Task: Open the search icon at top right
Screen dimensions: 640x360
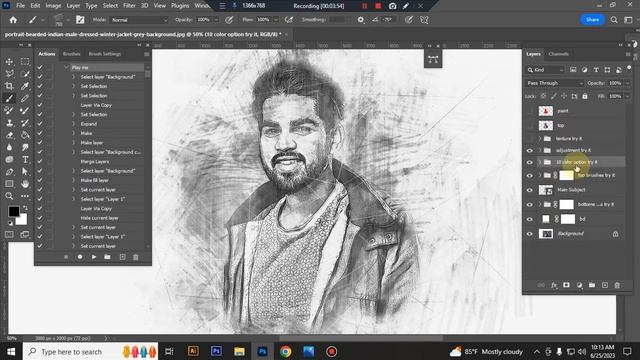Action: pos(614,20)
